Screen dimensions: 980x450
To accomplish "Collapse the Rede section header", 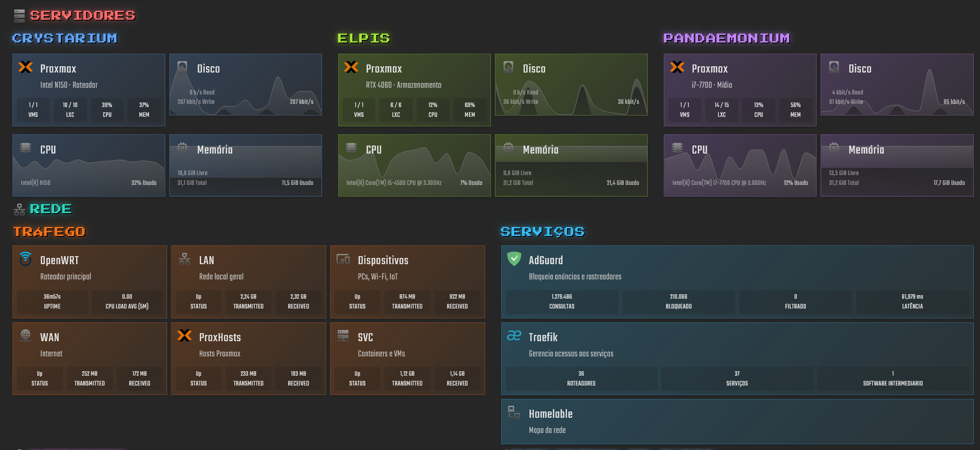I will pos(51,209).
